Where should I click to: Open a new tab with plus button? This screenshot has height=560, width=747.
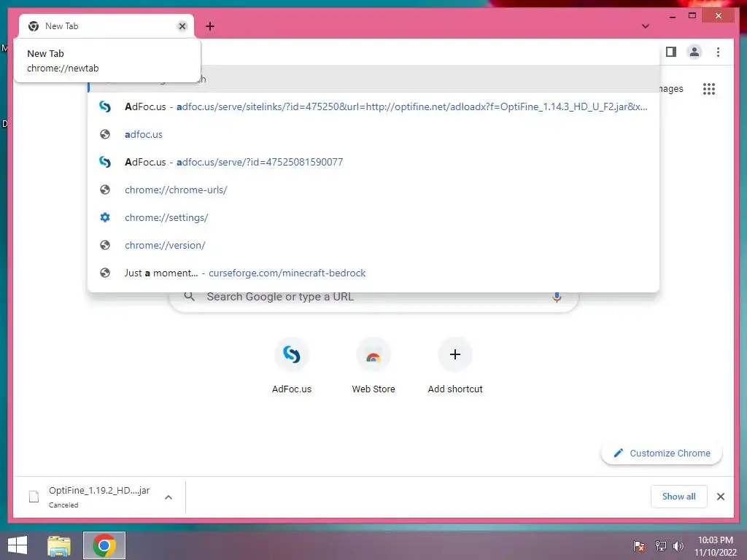[210, 26]
